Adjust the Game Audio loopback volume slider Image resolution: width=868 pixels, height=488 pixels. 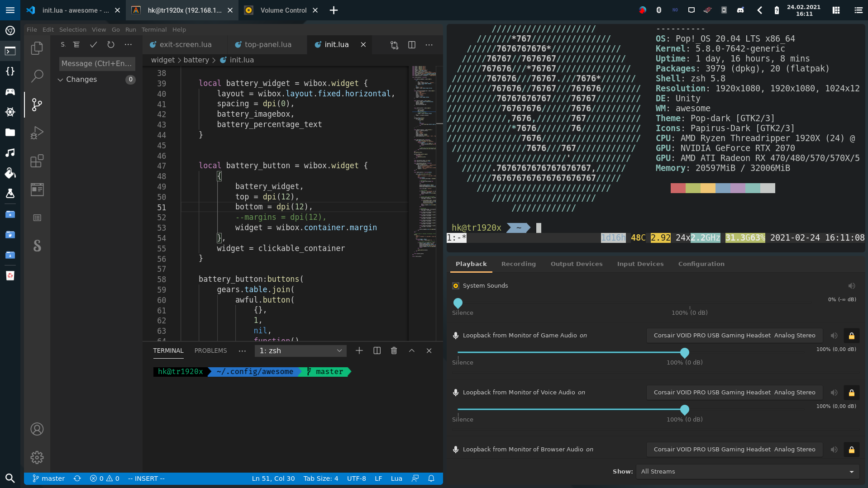click(x=634, y=352)
